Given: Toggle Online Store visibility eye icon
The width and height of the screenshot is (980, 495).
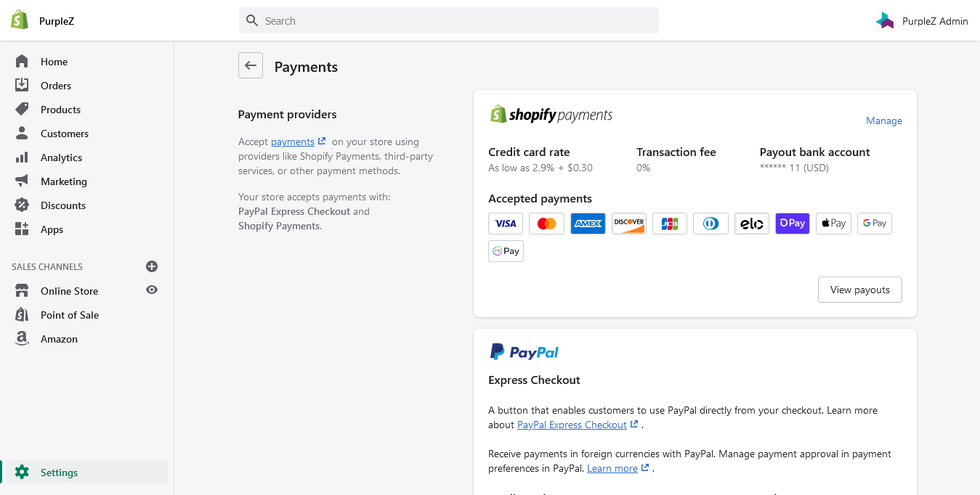Looking at the screenshot, I should tap(151, 290).
